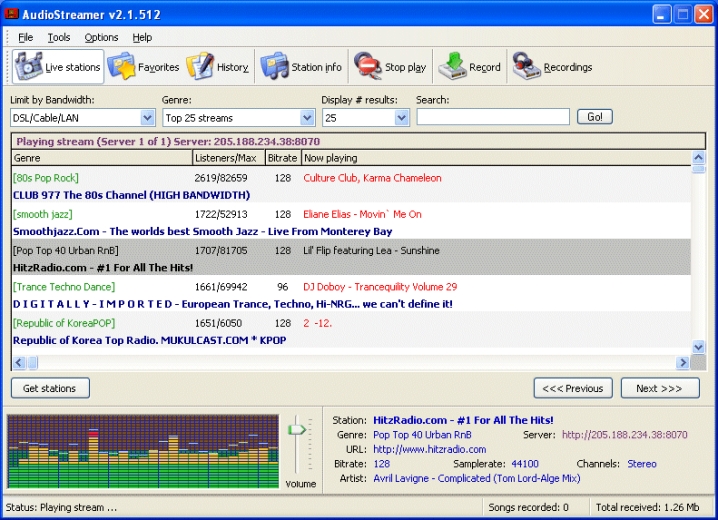Click the Volume slider handle

tap(296, 429)
